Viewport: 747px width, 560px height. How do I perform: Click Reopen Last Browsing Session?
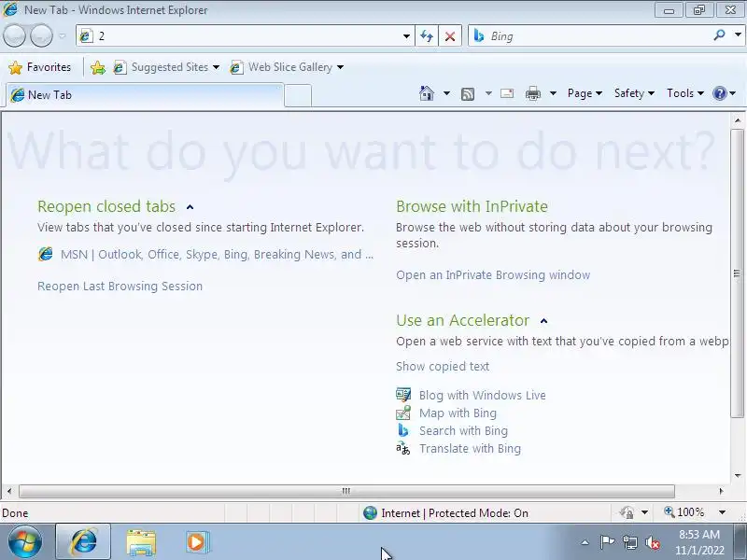[x=120, y=287]
